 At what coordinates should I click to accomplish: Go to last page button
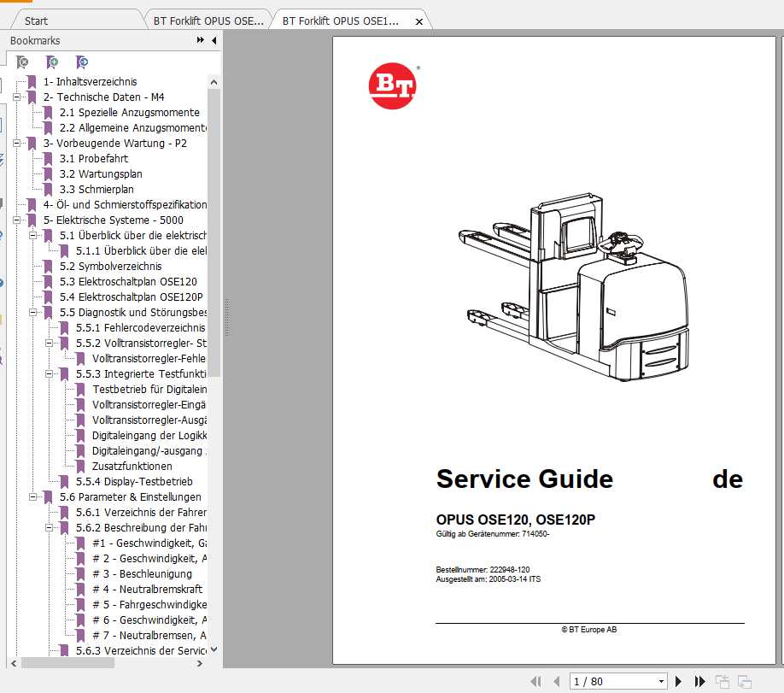699,681
